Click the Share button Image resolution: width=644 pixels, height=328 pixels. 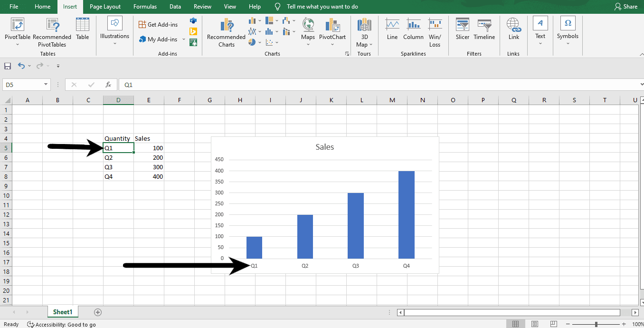(626, 7)
